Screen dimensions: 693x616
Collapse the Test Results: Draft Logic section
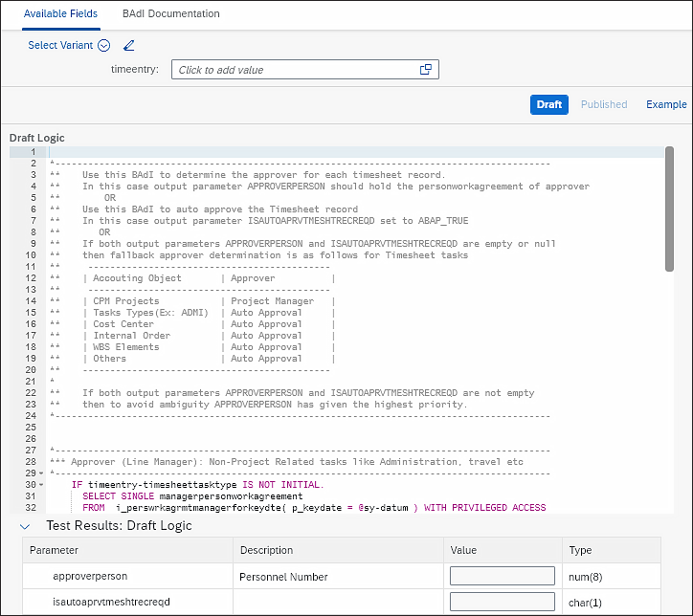click(x=25, y=526)
